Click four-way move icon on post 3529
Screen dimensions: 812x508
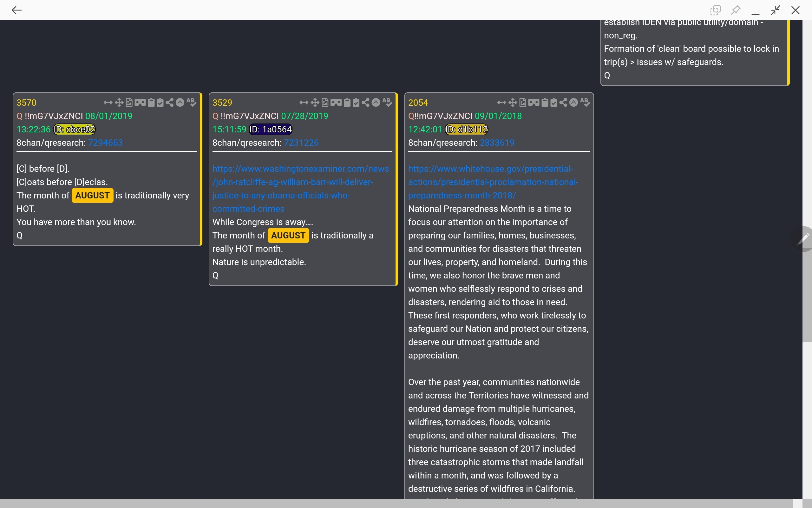tap(315, 103)
